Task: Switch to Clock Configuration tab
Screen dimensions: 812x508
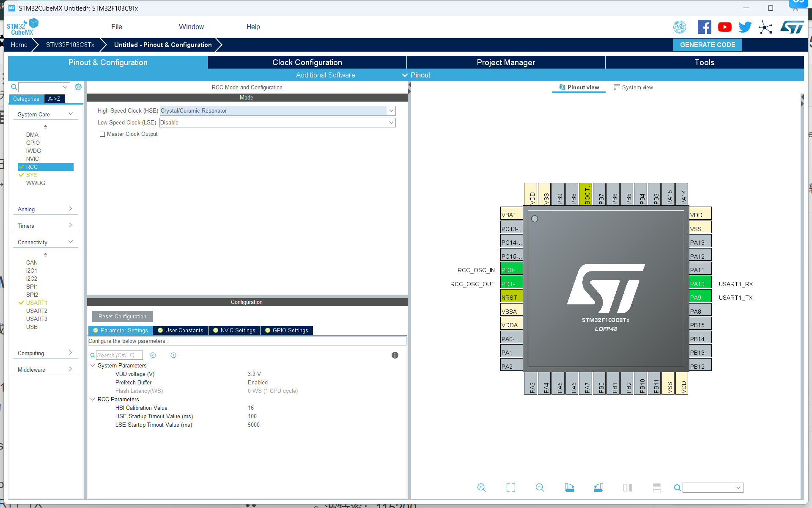Action: (x=307, y=62)
